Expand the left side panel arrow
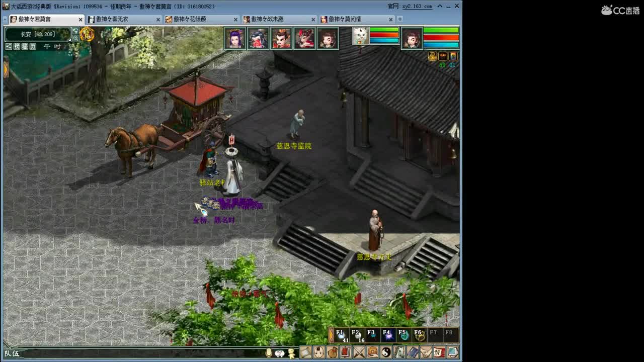The width and height of the screenshot is (644, 362). tap(6, 69)
